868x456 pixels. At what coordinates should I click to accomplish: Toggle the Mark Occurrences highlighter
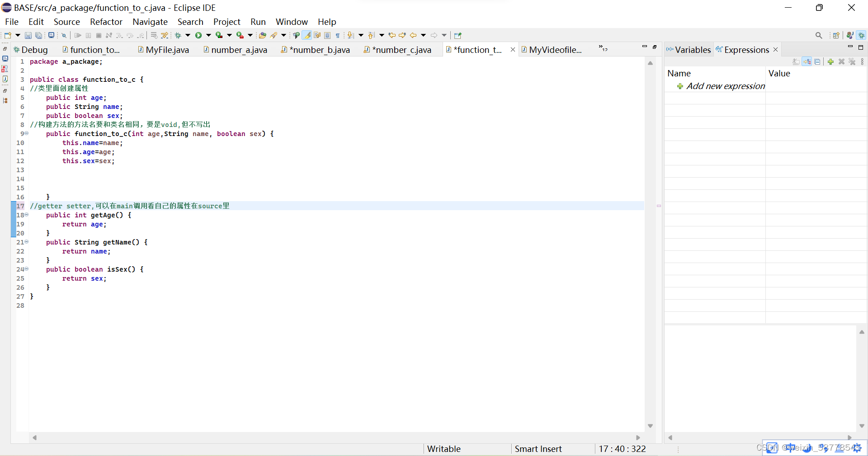[x=307, y=35]
